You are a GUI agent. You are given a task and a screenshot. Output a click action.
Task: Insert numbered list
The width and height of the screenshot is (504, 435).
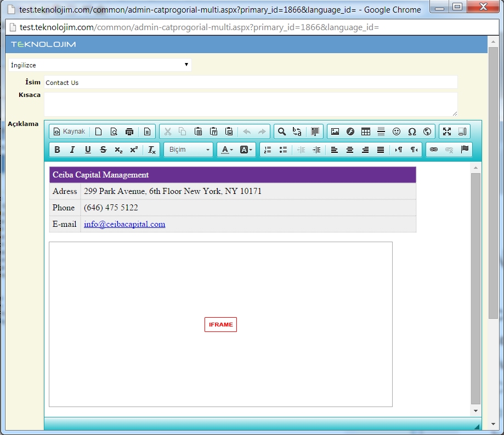click(x=268, y=150)
